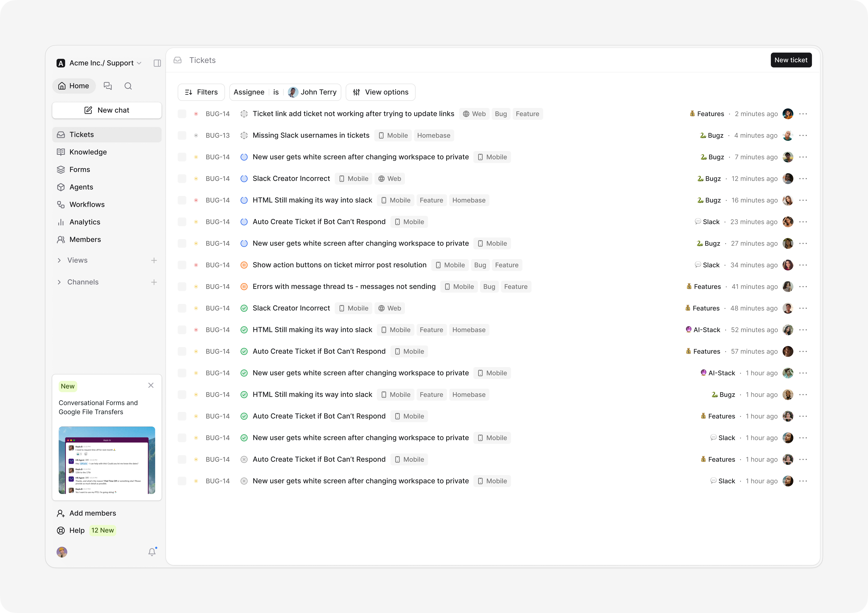Click status icon of Missing Slack usernames ticket

(x=244, y=135)
